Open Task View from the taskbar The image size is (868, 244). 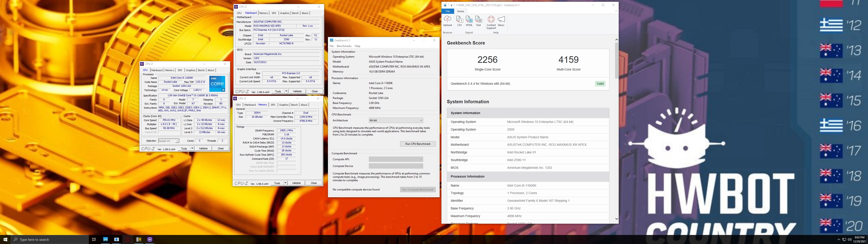pos(94,240)
